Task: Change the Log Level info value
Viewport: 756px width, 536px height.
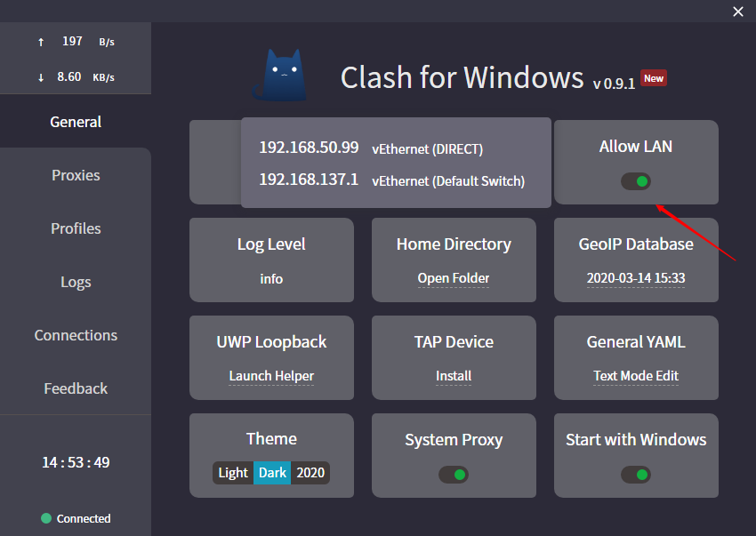Action: pyautogui.click(x=271, y=278)
